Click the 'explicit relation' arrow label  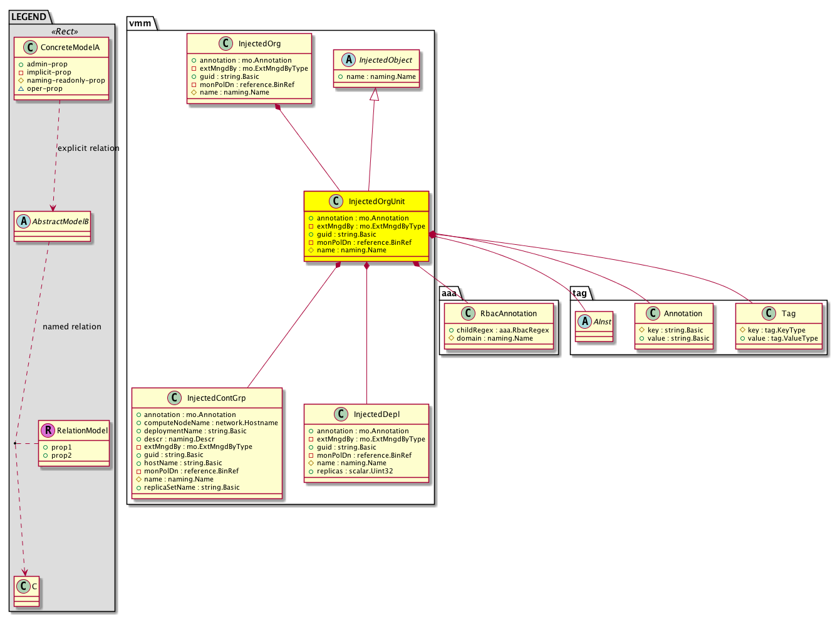click(88, 148)
